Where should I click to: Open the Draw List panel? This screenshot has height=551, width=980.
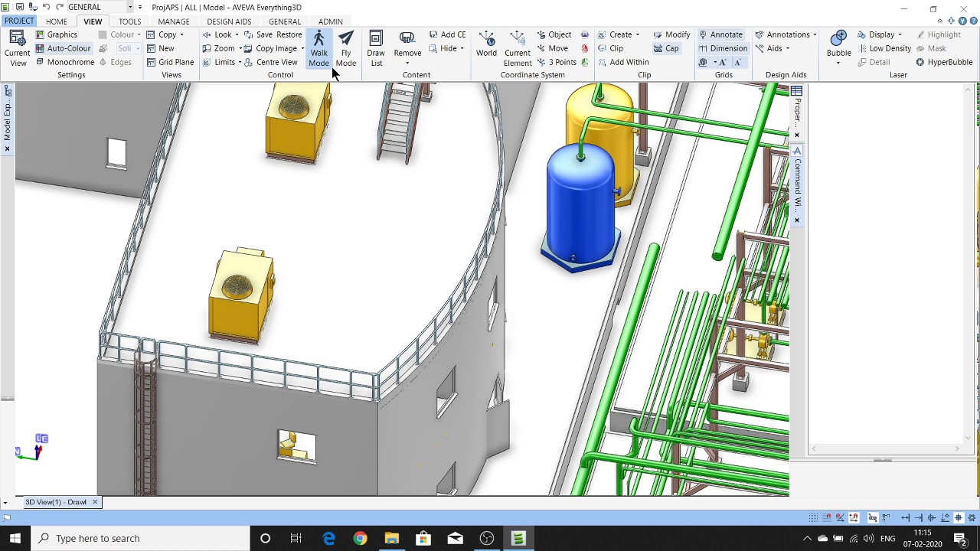[x=376, y=48]
